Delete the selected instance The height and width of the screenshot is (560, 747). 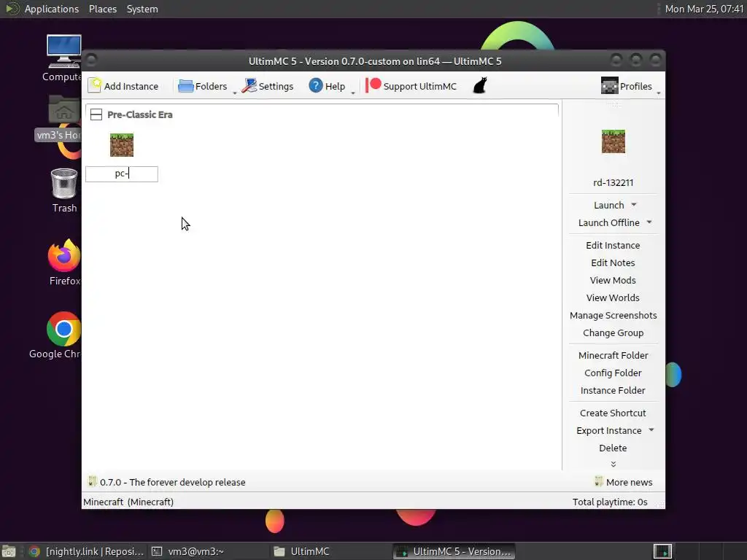pyautogui.click(x=613, y=448)
